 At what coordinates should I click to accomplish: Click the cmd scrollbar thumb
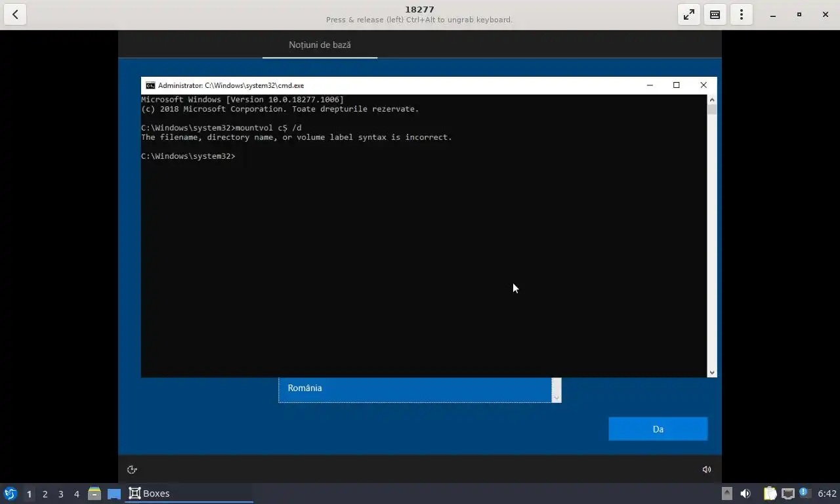coord(712,110)
